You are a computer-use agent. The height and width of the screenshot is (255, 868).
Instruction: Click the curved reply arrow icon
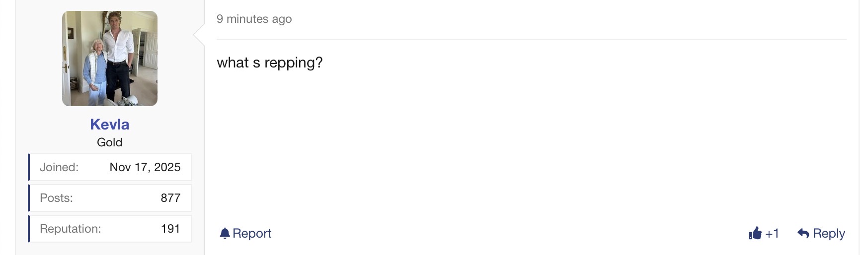point(803,233)
